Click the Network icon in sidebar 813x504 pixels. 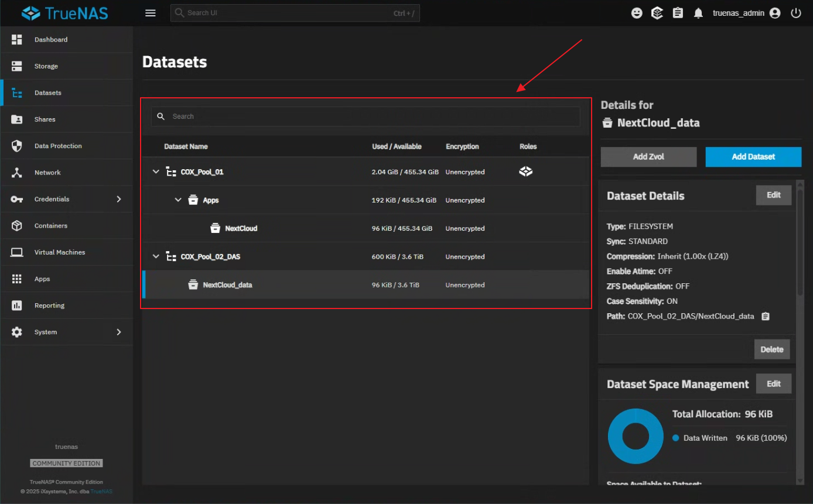coord(17,173)
